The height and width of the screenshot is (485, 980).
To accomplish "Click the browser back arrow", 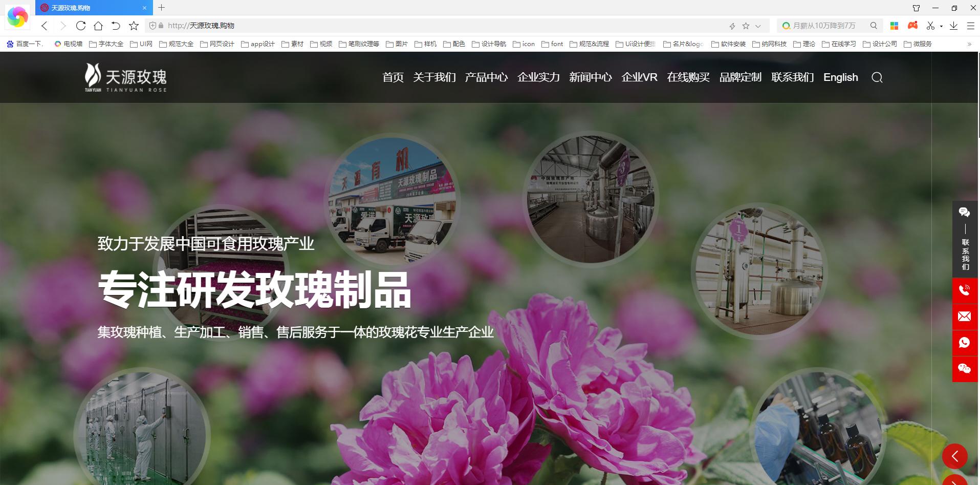I will tap(45, 26).
